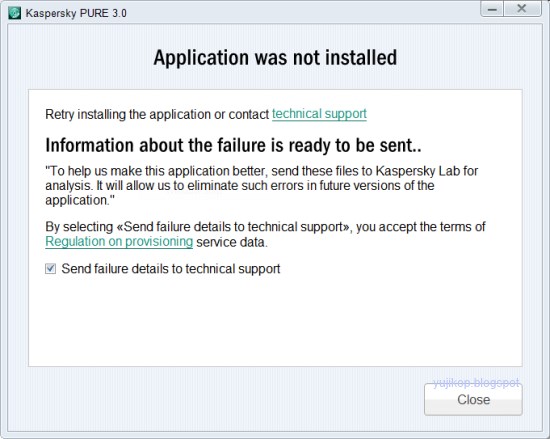Click the 'analysis. It will allow us' text line
This screenshot has height=439, width=550.
[x=240, y=185]
